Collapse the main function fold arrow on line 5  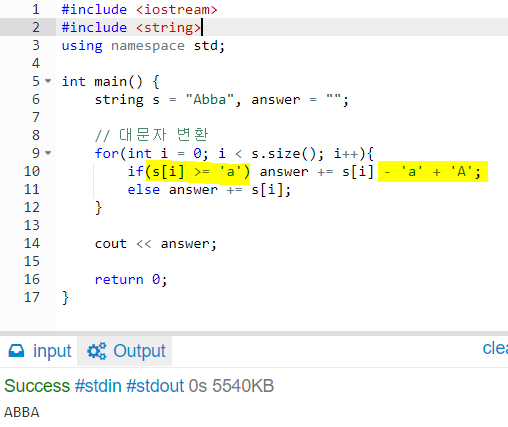click(x=48, y=81)
